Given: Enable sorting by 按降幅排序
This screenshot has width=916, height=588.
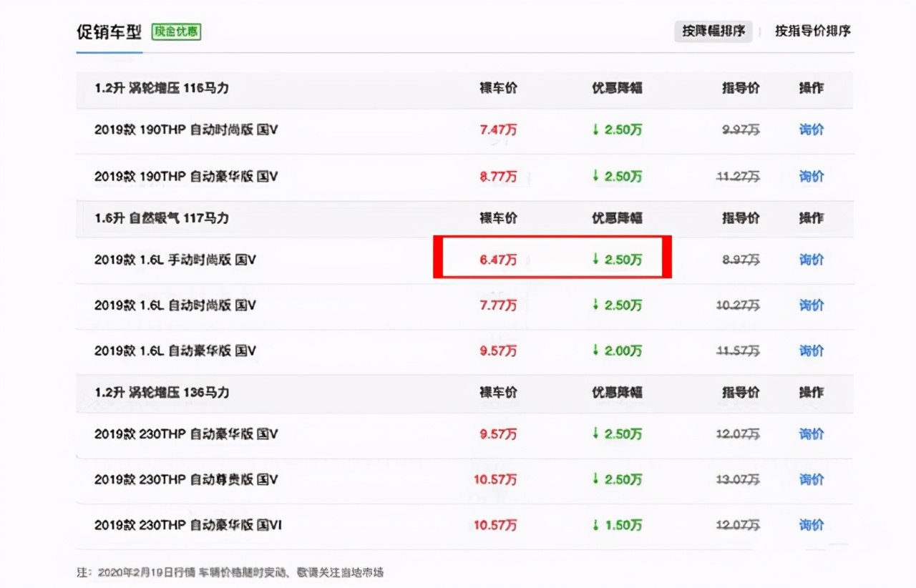Looking at the screenshot, I should pos(713,31).
